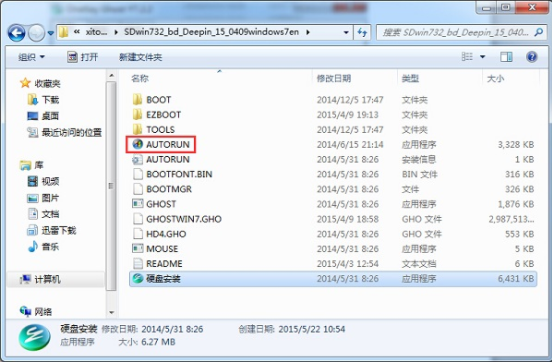This screenshot has width=552, height=363.
Task: Select the TOOLS folder icon
Action: tap(137, 129)
